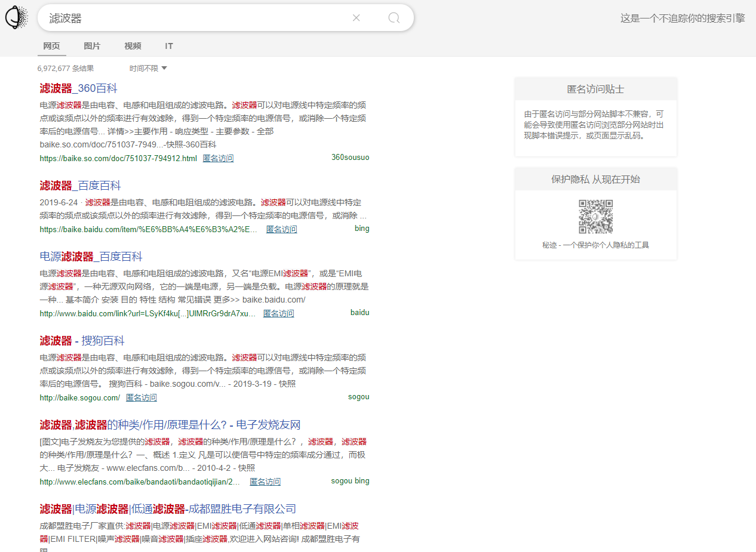Open the 电子发烧友网 filter types result
Screen dimensions: 756x552
tap(170, 425)
